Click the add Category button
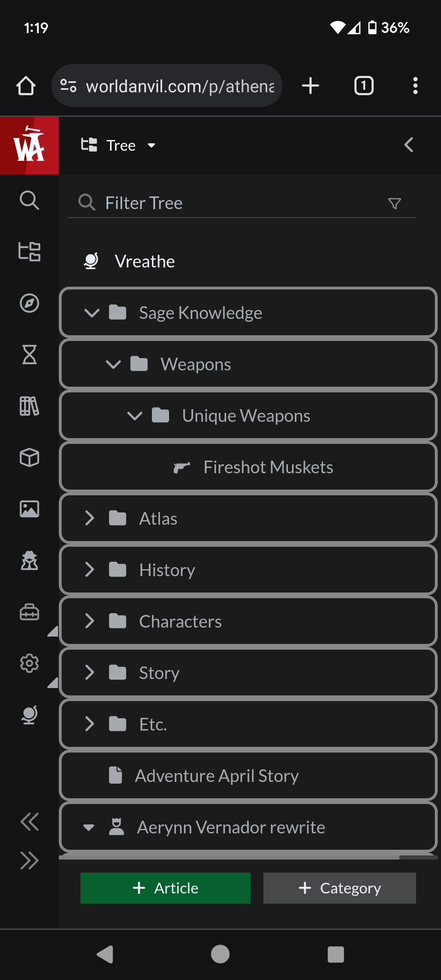This screenshot has height=980, width=441. coord(339,888)
